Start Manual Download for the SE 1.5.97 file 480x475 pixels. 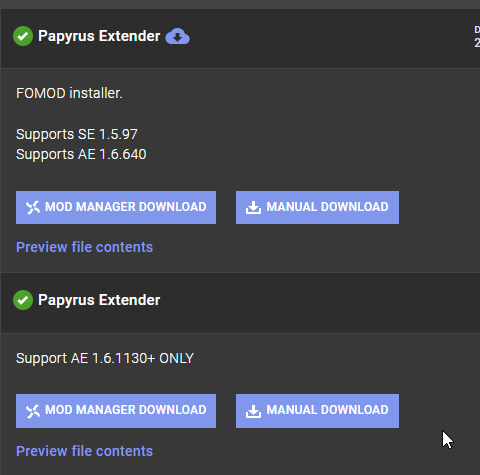(x=317, y=207)
